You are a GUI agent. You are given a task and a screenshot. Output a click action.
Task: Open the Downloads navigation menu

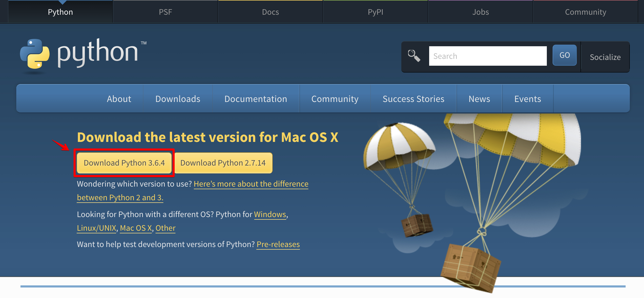pos(178,99)
